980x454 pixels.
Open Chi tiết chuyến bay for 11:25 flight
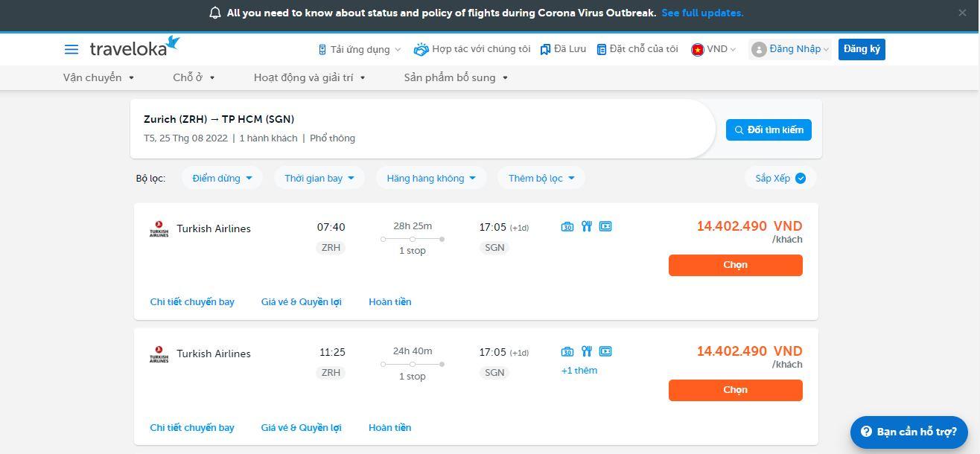click(x=192, y=427)
